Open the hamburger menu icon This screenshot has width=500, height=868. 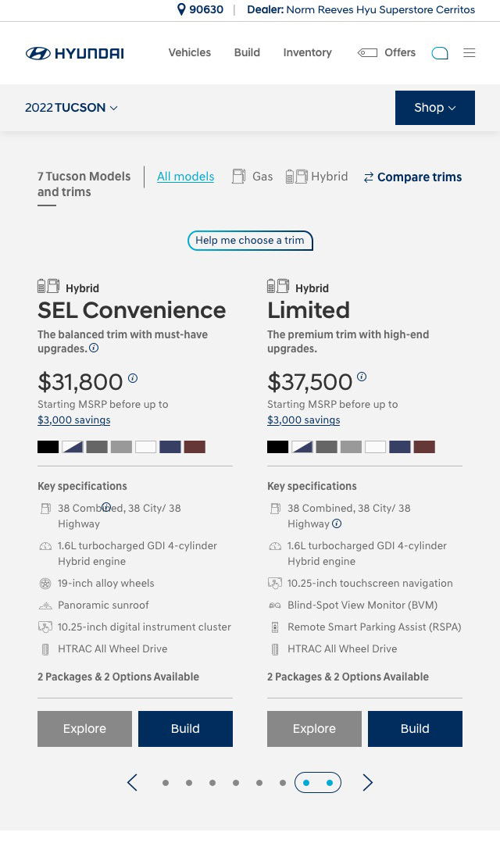tap(469, 52)
